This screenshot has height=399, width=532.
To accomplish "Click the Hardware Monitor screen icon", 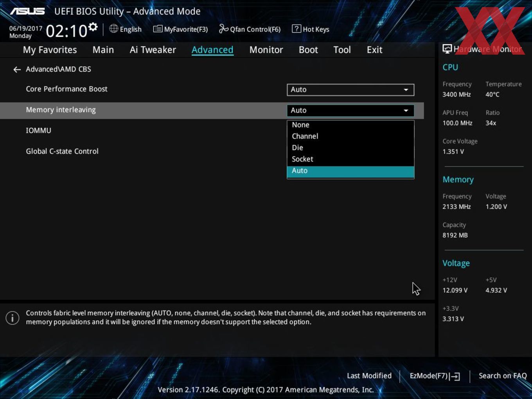I will 447,49.
